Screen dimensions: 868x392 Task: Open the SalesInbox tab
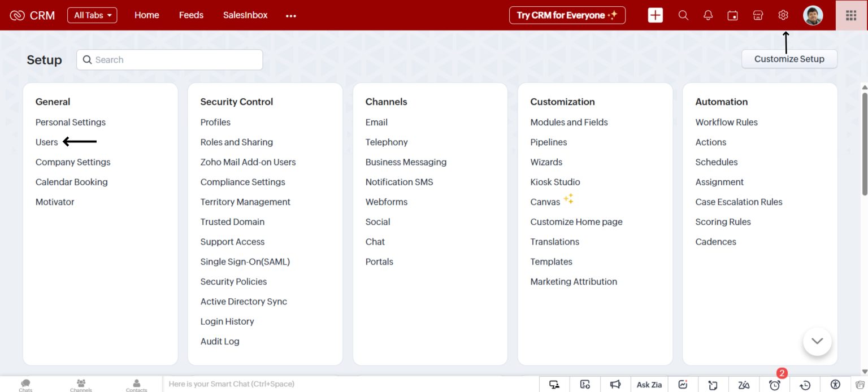[245, 15]
